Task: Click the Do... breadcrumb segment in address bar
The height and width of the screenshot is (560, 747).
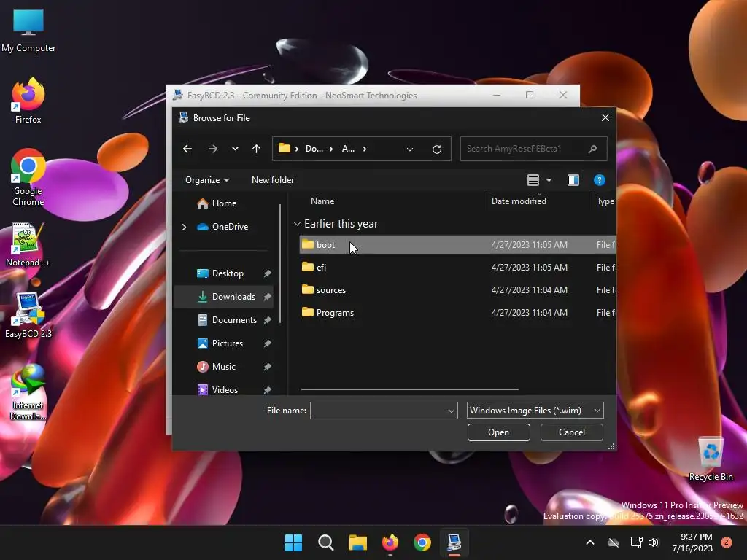Action: click(314, 149)
